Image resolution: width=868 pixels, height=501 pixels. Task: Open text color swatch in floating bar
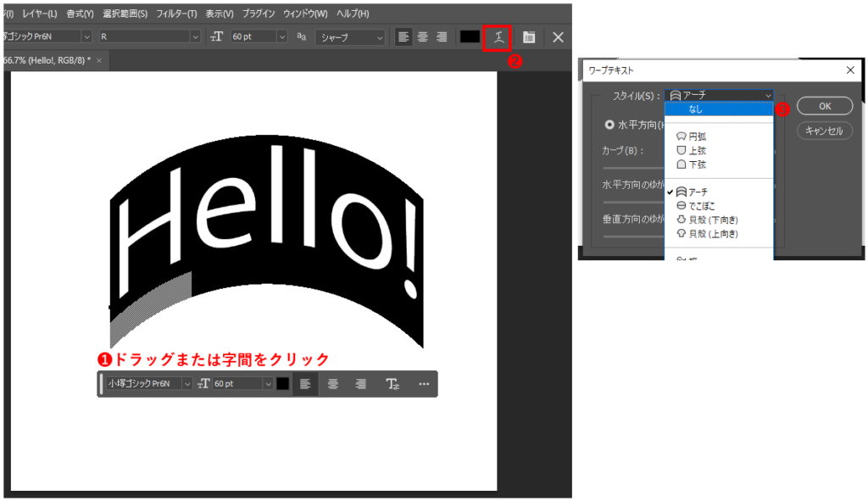[282, 384]
